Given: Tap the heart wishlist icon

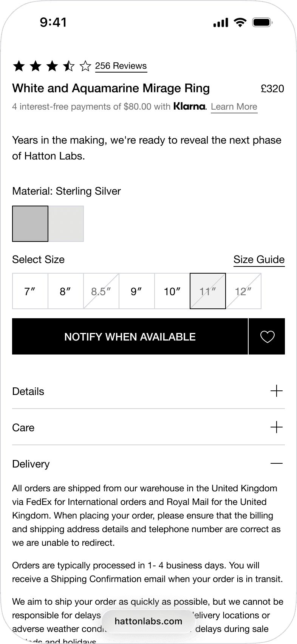Looking at the screenshot, I should [267, 336].
